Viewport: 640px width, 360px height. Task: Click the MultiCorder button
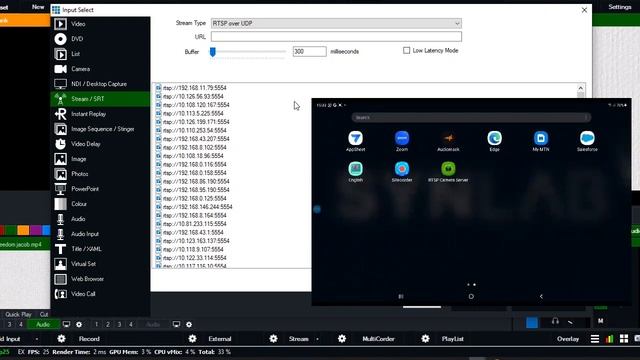pyautogui.click(x=378, y=339)
